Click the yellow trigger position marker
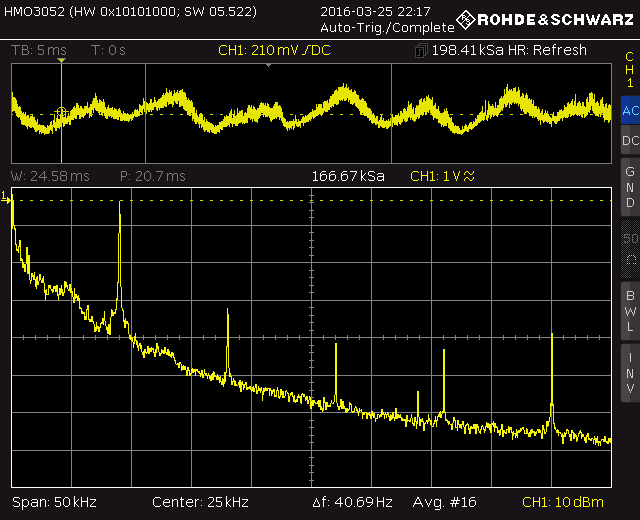The height and width of the screenshot is (520, 640). [61, 61]
